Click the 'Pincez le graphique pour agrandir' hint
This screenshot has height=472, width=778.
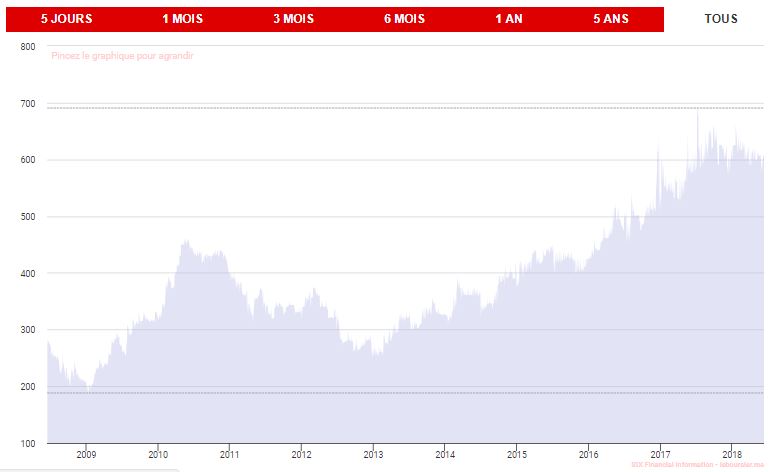coord(121,56)
